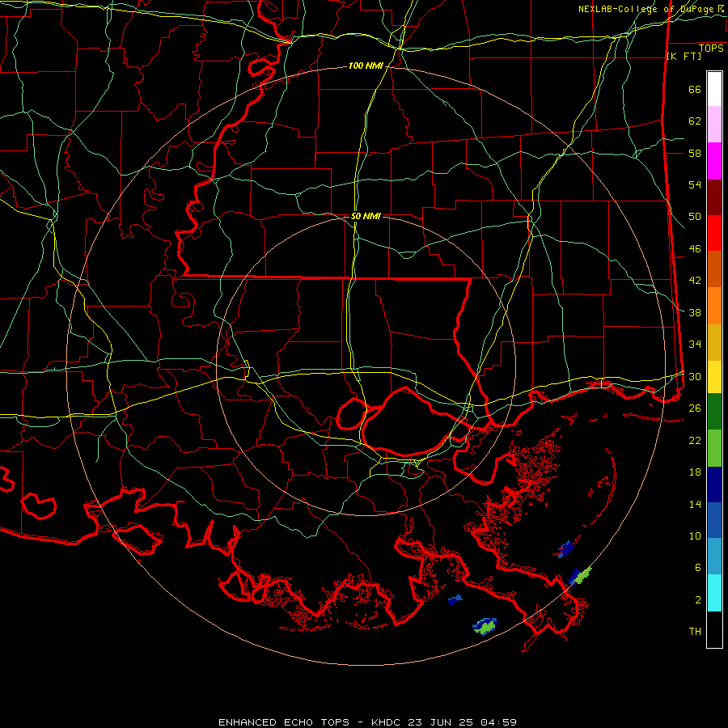
Task: Choose the navy blue legend swatch
Action: [x=714, y=485]
